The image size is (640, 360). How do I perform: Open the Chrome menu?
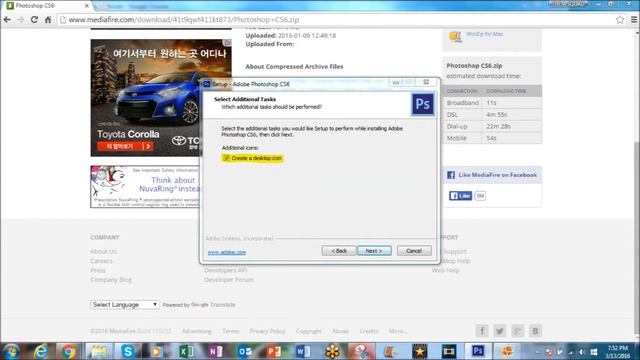pyautogui.click(x=634, y=20)
